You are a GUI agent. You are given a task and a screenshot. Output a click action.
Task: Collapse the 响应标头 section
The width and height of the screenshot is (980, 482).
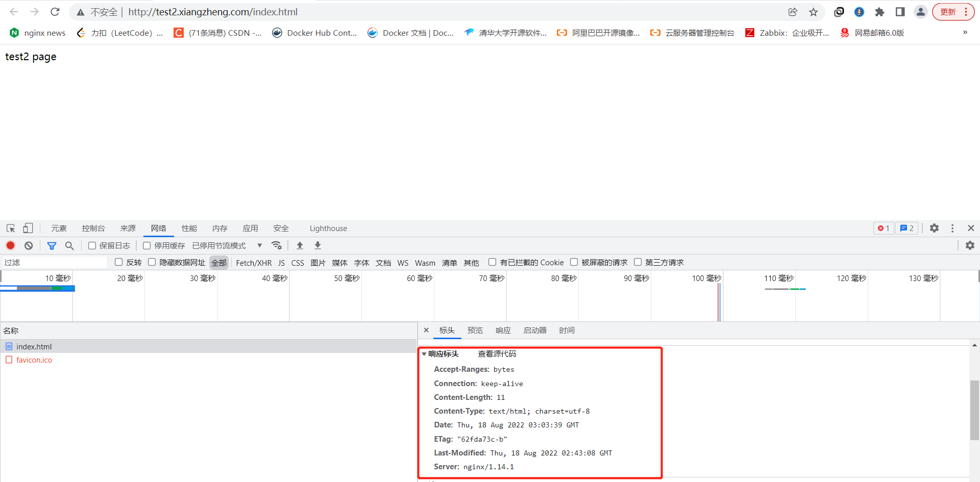tap(424, 354)
